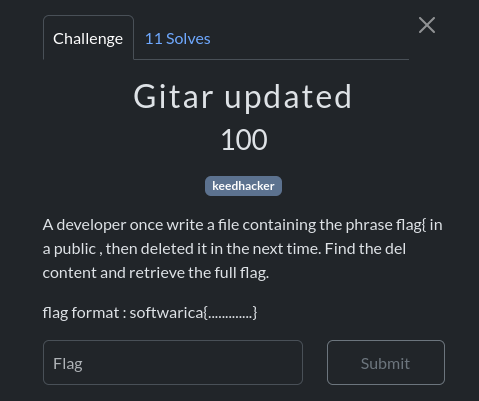Close the challenge dialog with the X icon
479x401 pixels.
[x=427, y=25]
